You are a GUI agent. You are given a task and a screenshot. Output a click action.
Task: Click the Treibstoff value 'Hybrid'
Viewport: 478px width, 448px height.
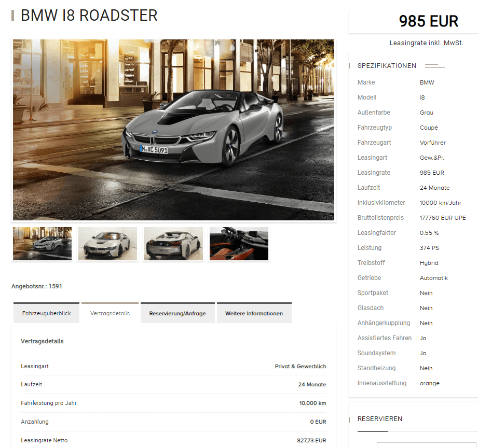tap(429, 263)
